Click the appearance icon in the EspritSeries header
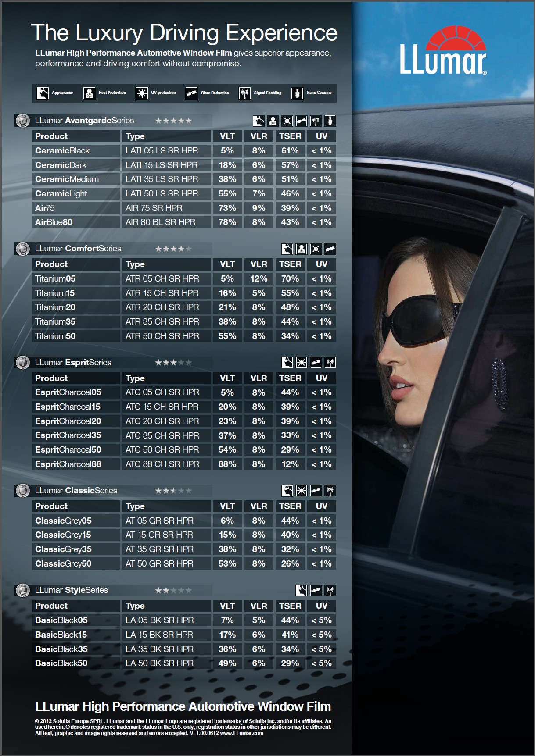 tap(287, 362)
